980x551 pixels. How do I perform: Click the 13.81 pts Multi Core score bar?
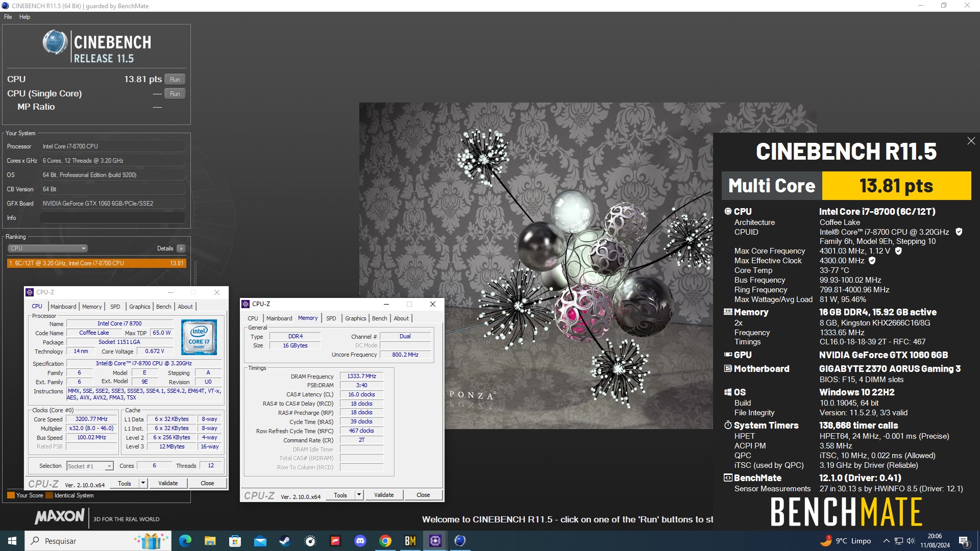click(x=896, y=186)
